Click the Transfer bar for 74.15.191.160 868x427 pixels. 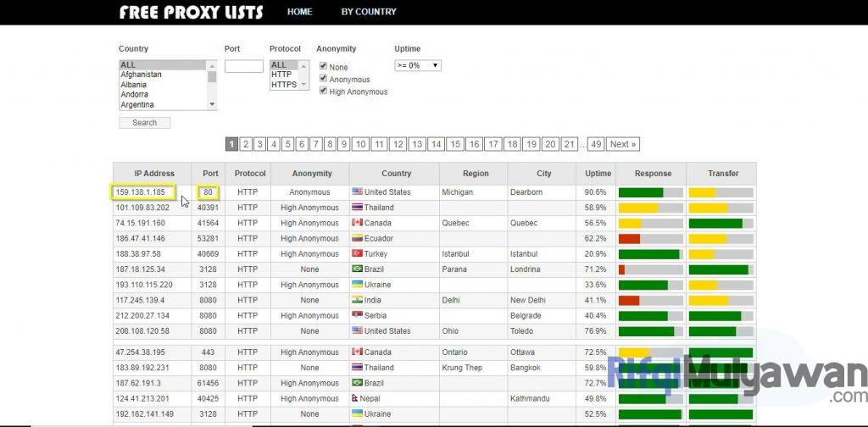pyautogui.click(x=721, y=224)
